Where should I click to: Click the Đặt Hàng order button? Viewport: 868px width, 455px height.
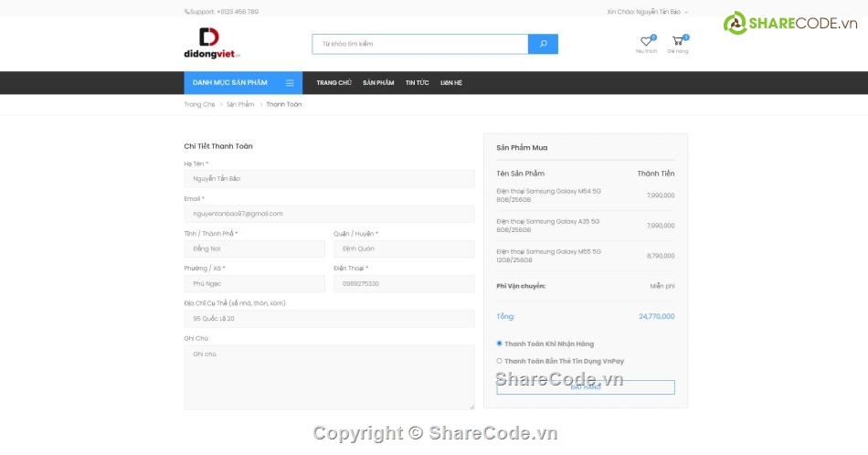[586, 386]
